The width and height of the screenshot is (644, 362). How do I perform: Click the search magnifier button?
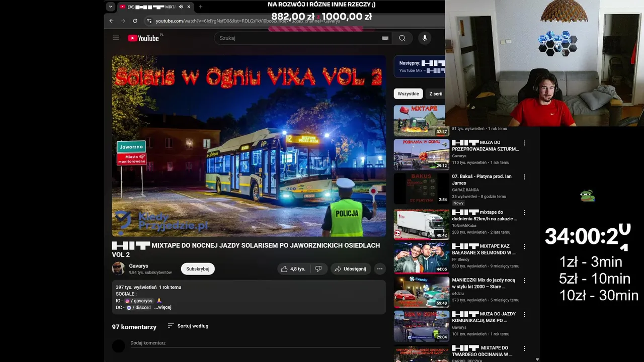coord(402,38)
